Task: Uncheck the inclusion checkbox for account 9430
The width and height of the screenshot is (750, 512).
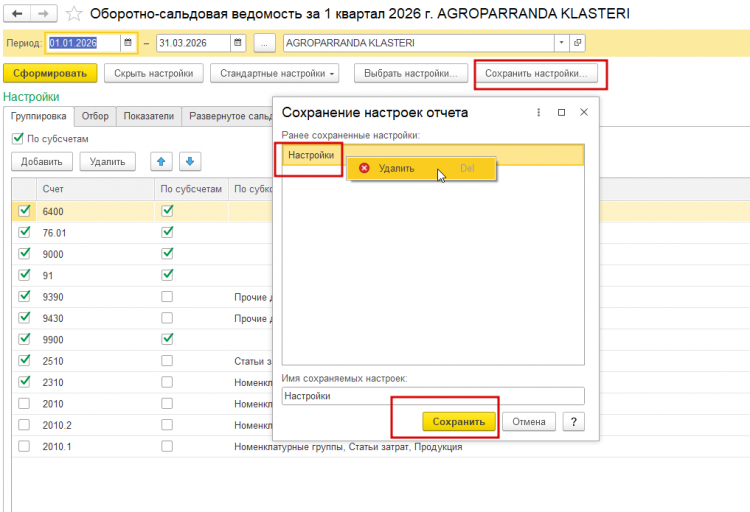Action: [24, 318]
